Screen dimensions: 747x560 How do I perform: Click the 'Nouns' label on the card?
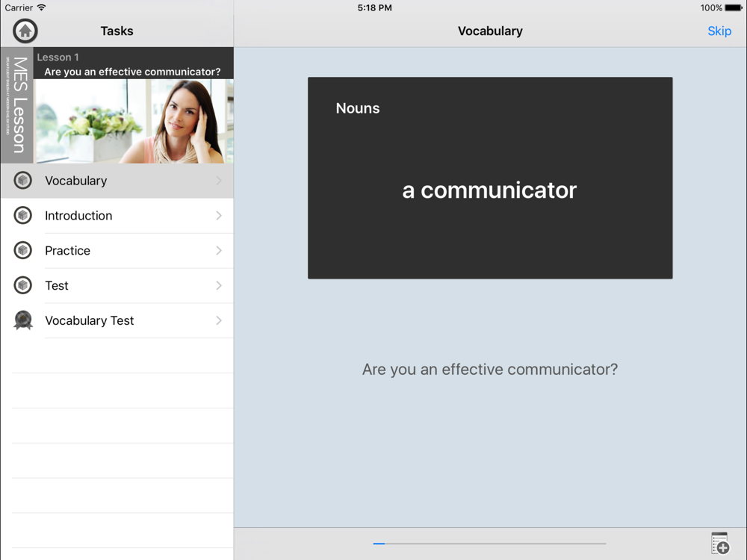358,108
